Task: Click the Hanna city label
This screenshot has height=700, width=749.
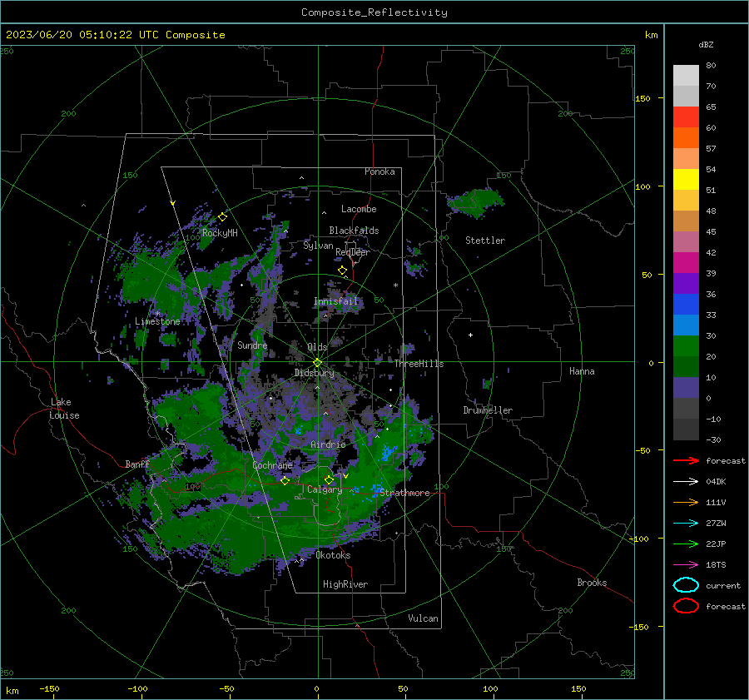Action: (582, 371)
